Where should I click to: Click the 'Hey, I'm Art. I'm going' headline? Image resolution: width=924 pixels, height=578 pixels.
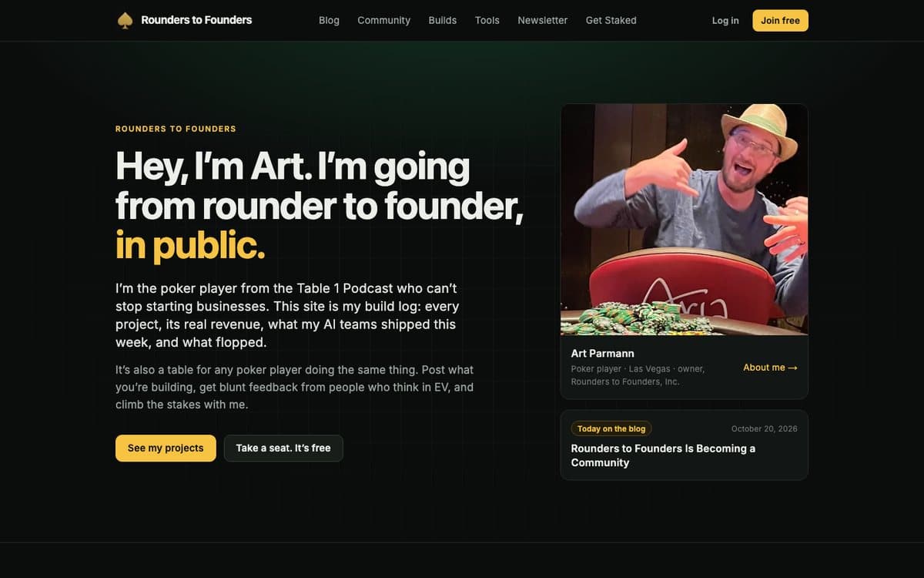[x=293, y=166]
